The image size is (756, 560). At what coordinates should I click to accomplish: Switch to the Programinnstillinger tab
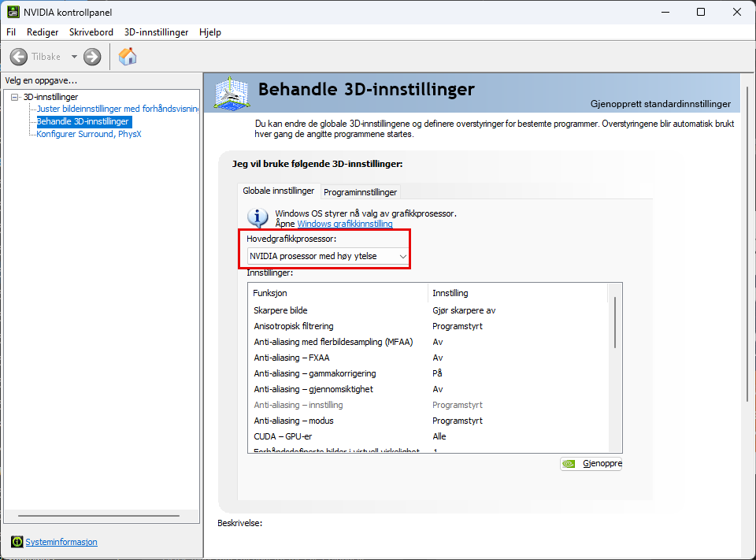pos(361,191)
